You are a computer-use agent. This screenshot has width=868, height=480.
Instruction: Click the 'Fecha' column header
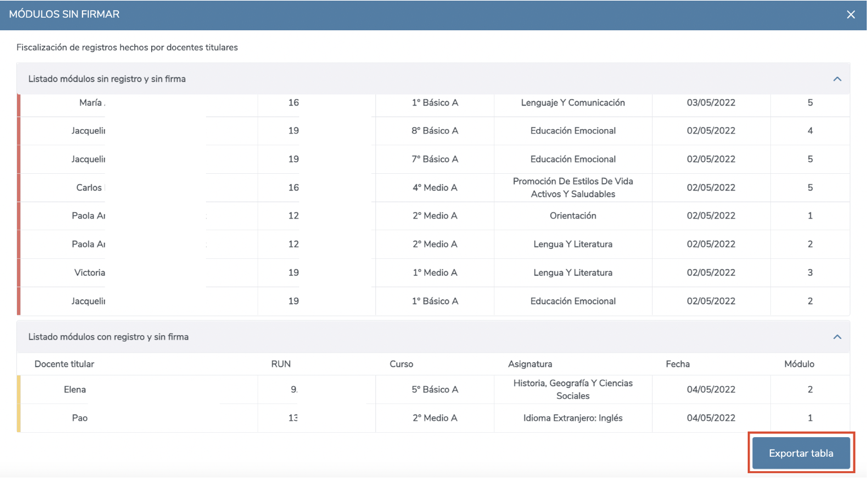point(678,364)
